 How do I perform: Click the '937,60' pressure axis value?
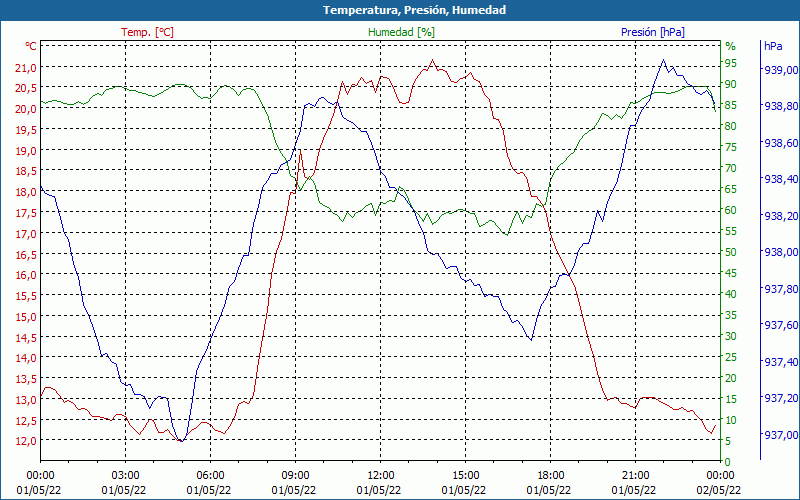pos(781,325)
